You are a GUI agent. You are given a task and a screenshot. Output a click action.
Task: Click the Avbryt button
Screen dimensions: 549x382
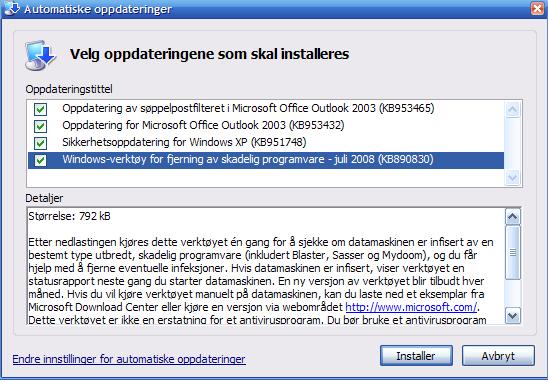(498, 356)
